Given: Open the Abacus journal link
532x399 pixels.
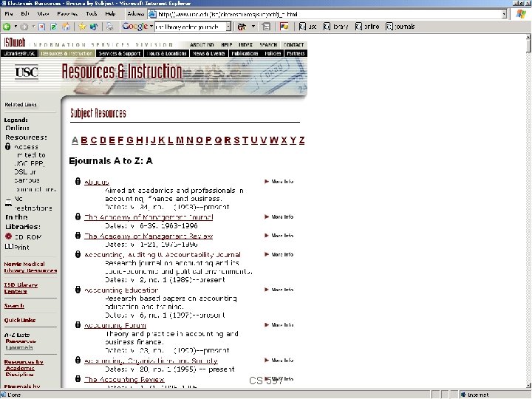Looking at the screenshot, I should (x=97, y=182).
